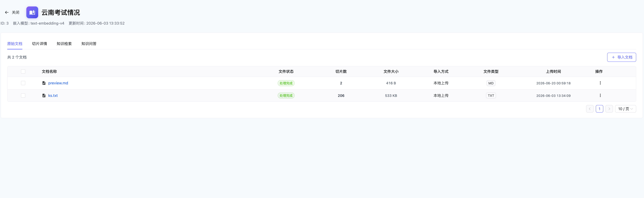644x198 pixels.
Task: Click the 共 2 个文档 count label
Action: click(17, 57)
